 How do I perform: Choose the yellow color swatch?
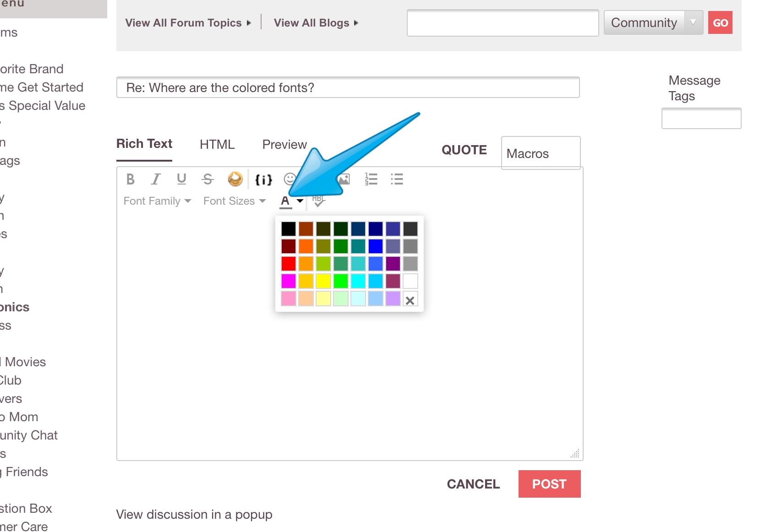[x=323, y=281]
